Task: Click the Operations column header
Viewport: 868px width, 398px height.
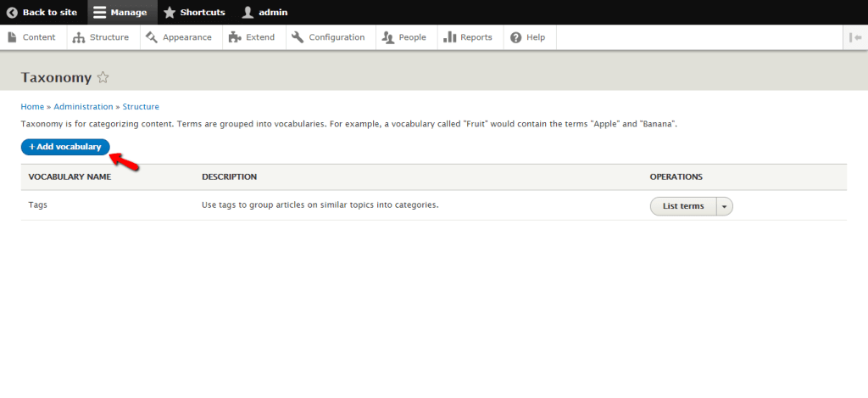Action: [x=676, y=177]
